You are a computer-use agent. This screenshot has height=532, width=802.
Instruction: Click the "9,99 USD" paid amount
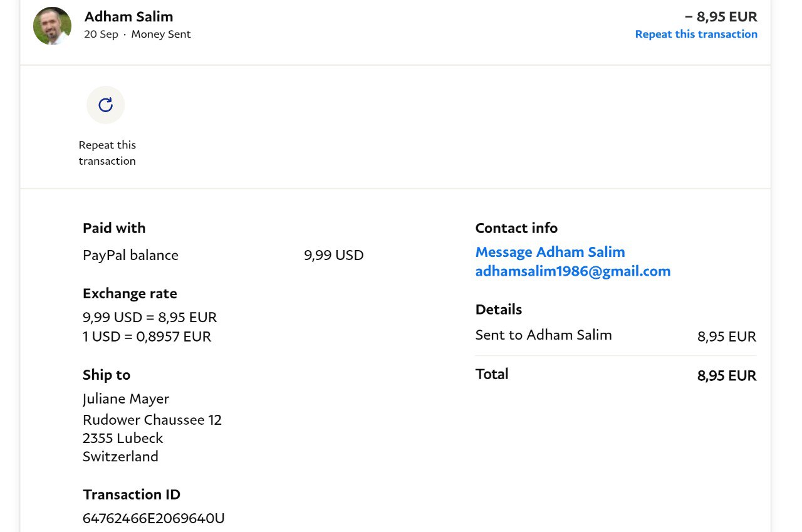[333, 255]
